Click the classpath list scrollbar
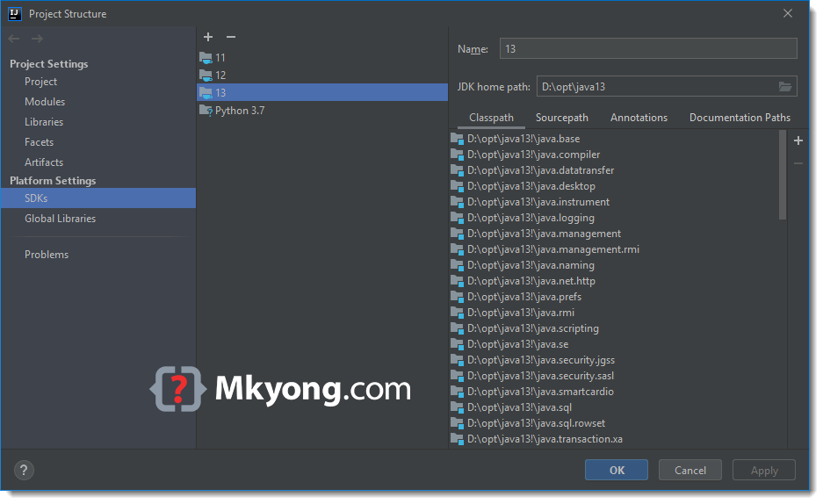This screenshot has height=504, width=823. (783, 175)
